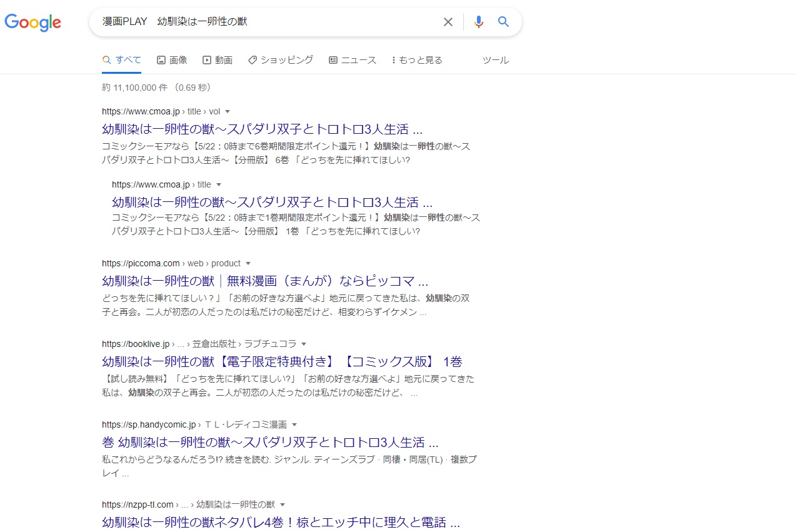
Task: Open nzpp-tl ネタバレ4巻 result
Action: click(281, 522)
